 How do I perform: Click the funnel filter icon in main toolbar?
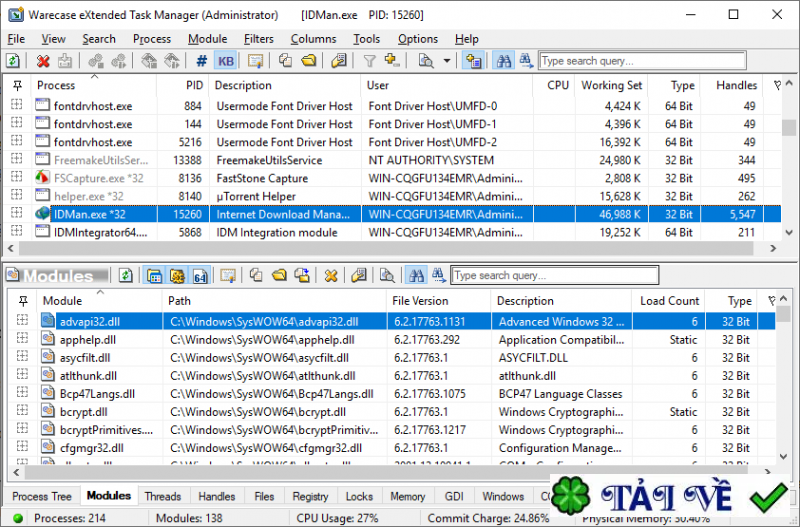(369, 62)
